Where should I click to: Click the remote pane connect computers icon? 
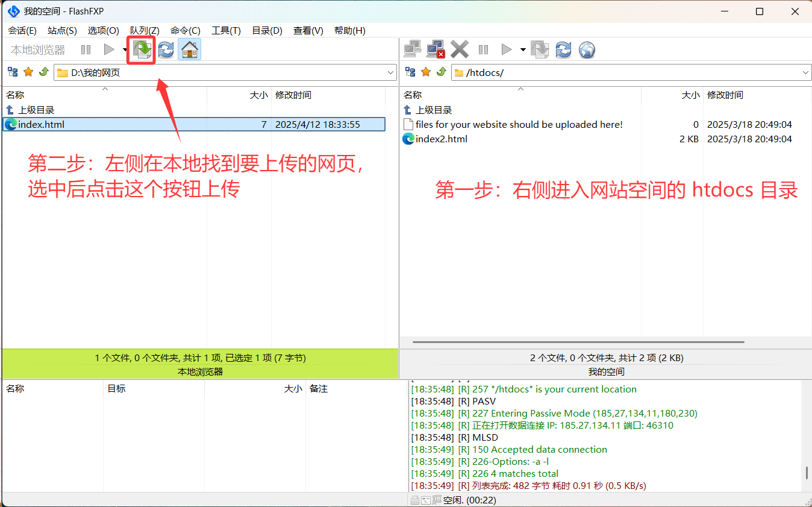413,49
